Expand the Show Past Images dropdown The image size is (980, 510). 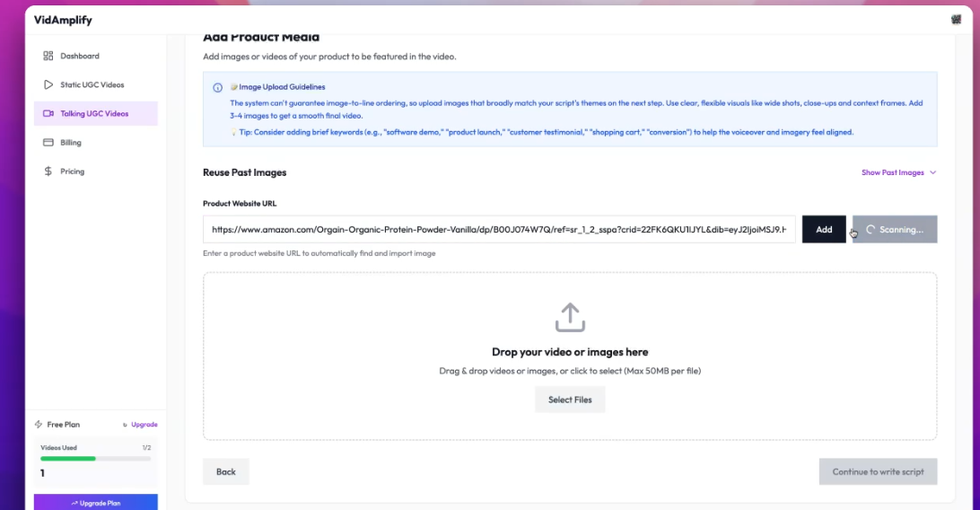(898, 172)
